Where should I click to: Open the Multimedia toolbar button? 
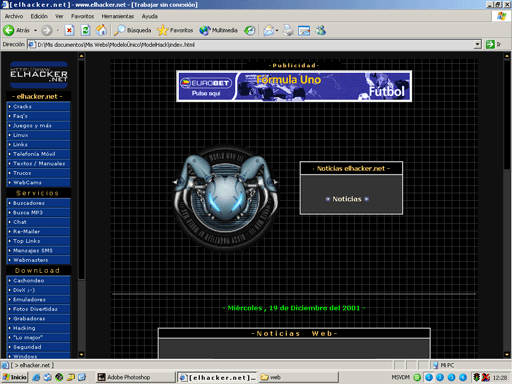(218, 30)
